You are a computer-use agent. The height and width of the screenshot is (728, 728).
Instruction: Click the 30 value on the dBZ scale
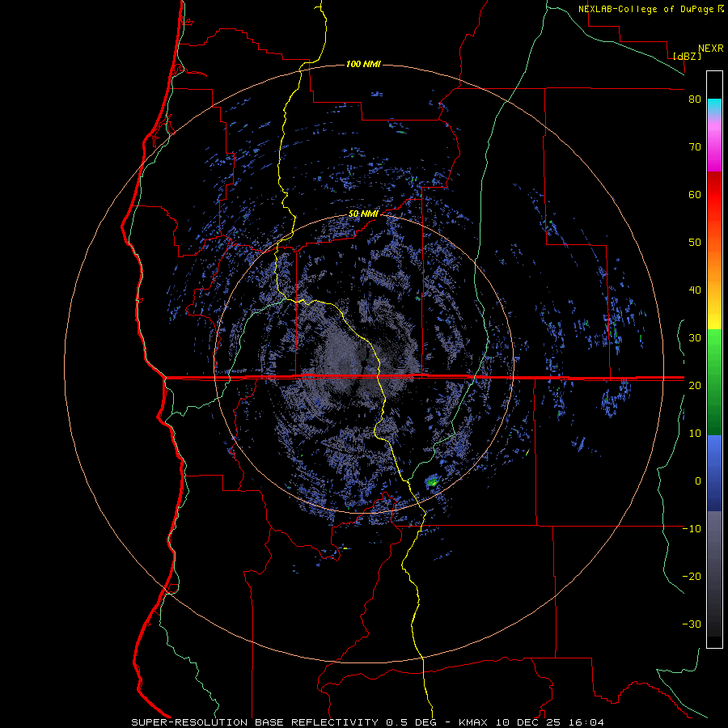coord(695,337)
